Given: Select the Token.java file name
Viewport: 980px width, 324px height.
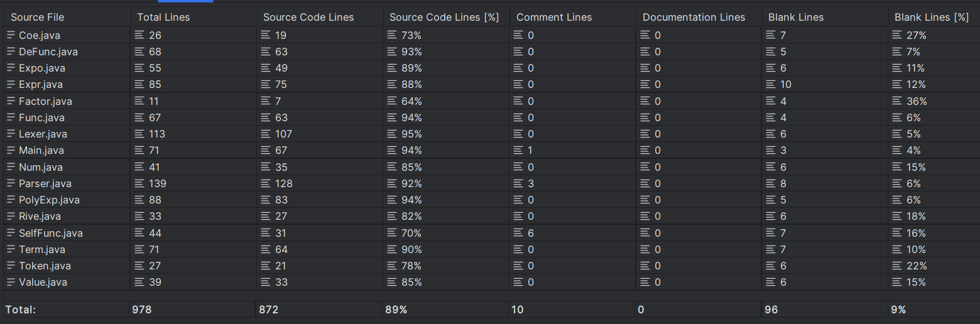Looking at the screenshot, I should point(45,266).
